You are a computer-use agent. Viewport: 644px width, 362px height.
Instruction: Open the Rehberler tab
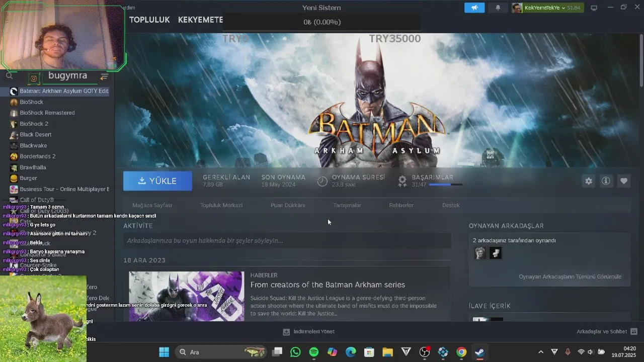tap(401, 205)
